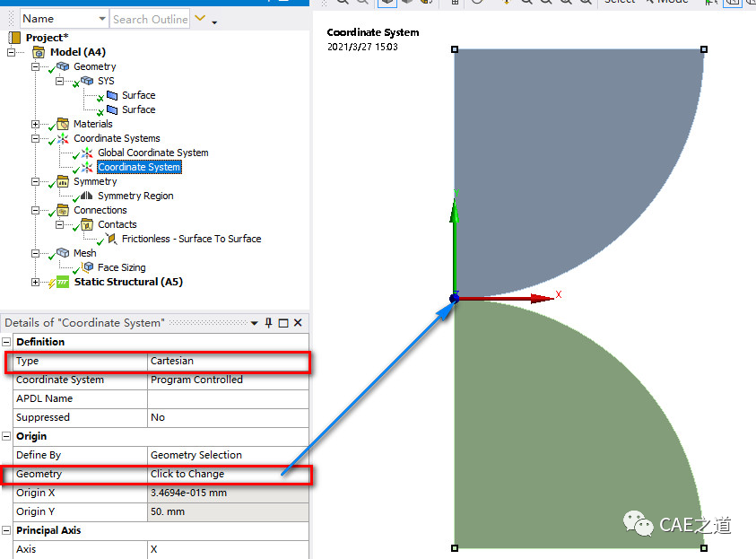
Task: Click the green Y axis arrow
Action: [x=454, y=246]
